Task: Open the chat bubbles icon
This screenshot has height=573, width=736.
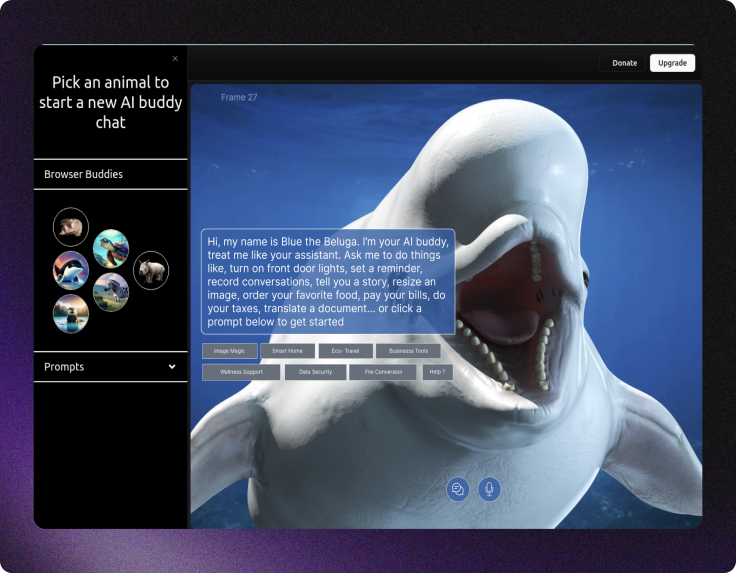Action: coord(458,489)
